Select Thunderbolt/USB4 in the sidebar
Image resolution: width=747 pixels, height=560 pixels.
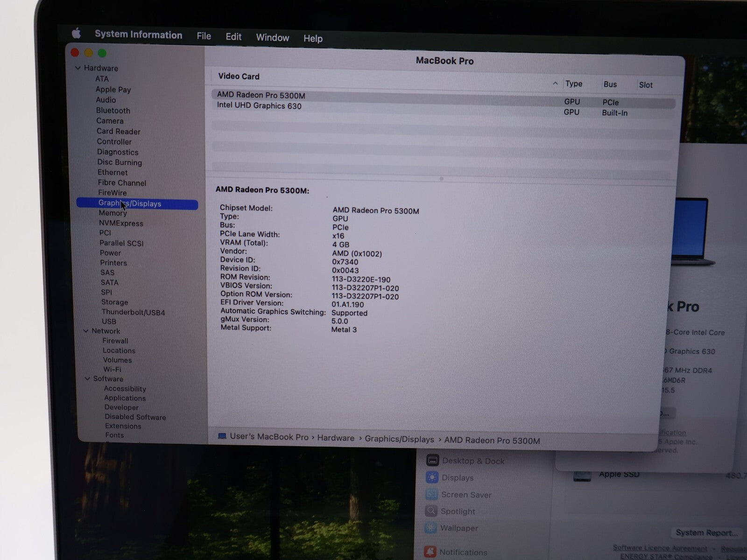pos(133,312)
